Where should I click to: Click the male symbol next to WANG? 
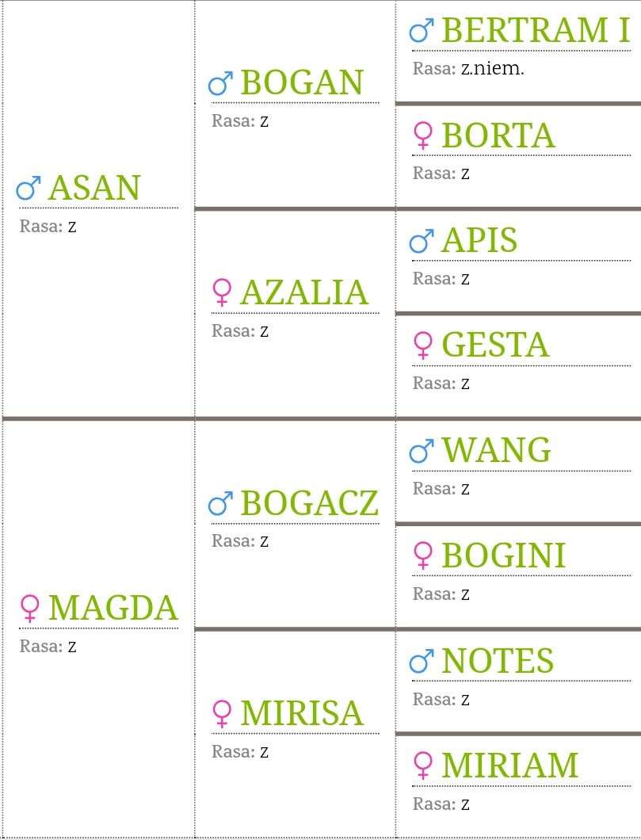coord(422,451)
